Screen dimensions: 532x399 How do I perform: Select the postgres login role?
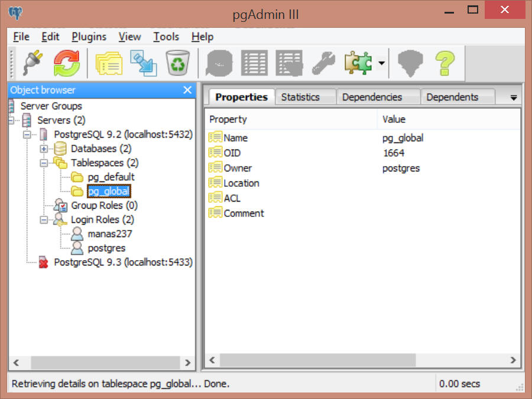click(x=106, y=248)
